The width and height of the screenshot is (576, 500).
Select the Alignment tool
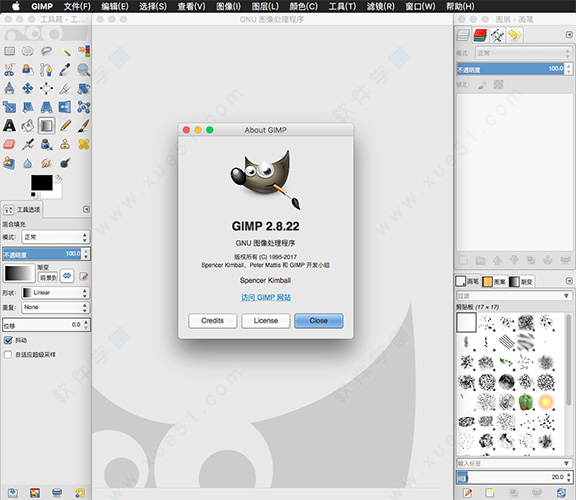(x=47, y=89)
